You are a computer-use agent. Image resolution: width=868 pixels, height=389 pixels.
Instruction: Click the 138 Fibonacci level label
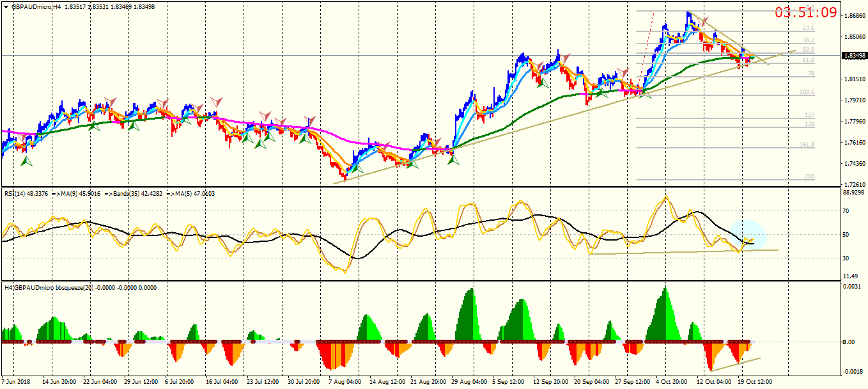[x=810, y=124]
